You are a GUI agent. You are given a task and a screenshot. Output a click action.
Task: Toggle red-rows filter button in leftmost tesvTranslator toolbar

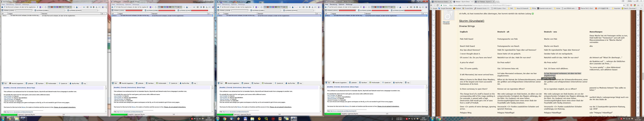(52, 7)
